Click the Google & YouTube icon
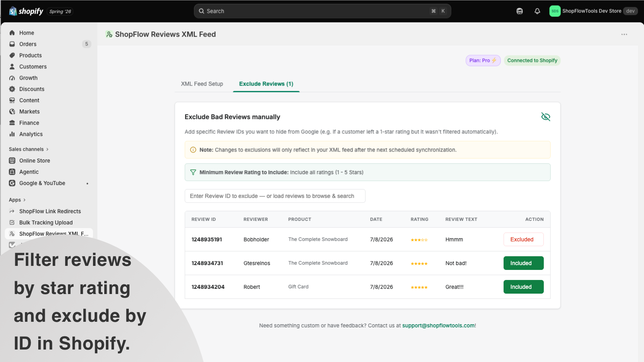The width and height of the screenshot is (644, 362). point(12,183)
